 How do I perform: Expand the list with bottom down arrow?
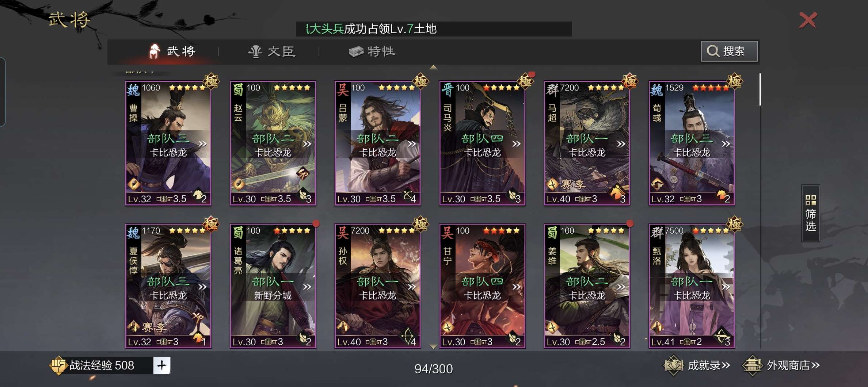(433, 346)
